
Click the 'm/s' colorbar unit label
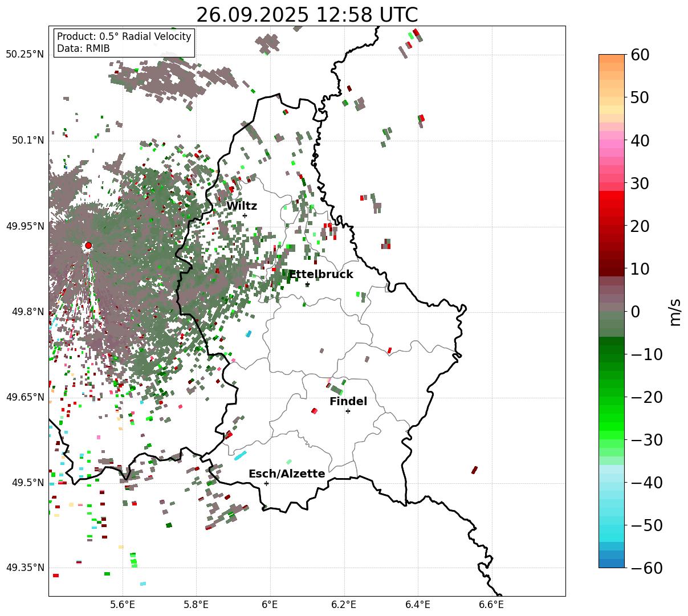coord(675,312)
